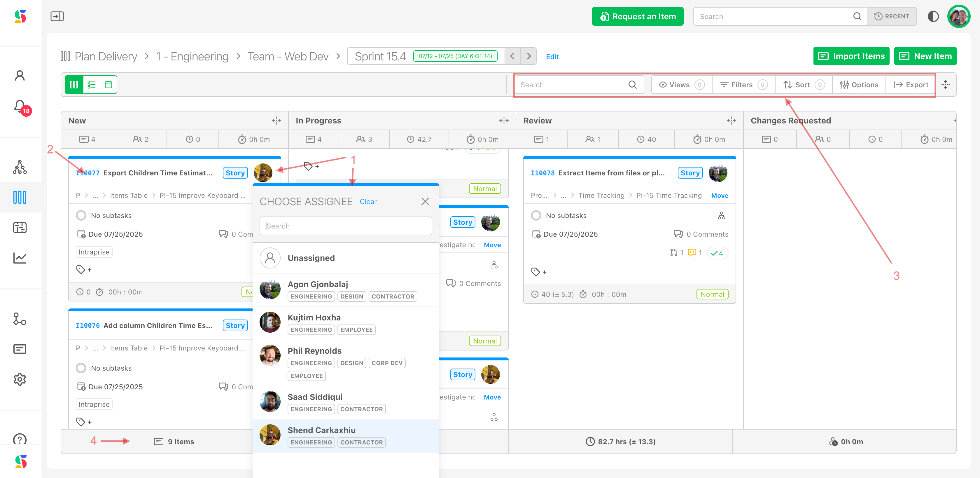The width and height of the screenshot is (980, 478).
Task: Click the analytics chart sidebar icon
Action: pyautogui.click(x=20, y=258)
